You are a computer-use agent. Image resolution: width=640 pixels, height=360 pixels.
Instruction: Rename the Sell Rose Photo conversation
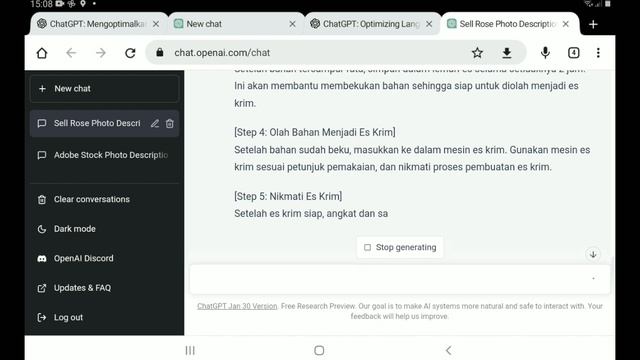point(155,123)
